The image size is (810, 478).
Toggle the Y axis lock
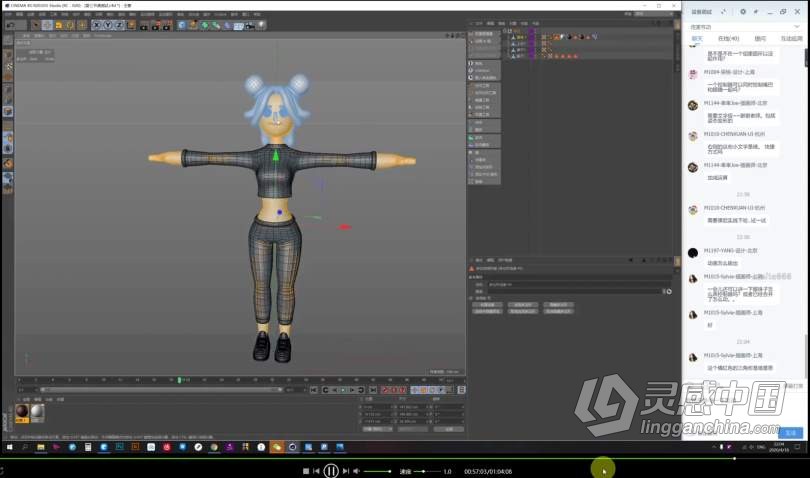pyautogui.click(x=107, y=25)
